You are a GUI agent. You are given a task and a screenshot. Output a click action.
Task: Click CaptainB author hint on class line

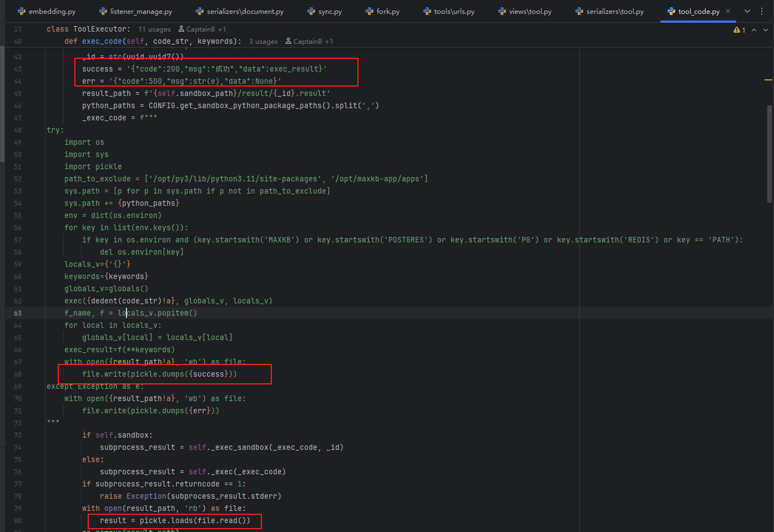click(202, 29)
